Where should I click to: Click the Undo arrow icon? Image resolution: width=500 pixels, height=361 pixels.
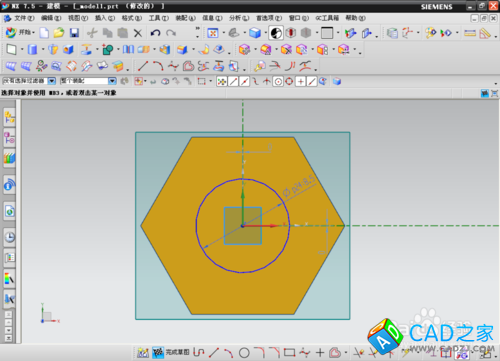click(x=155, y=33)
